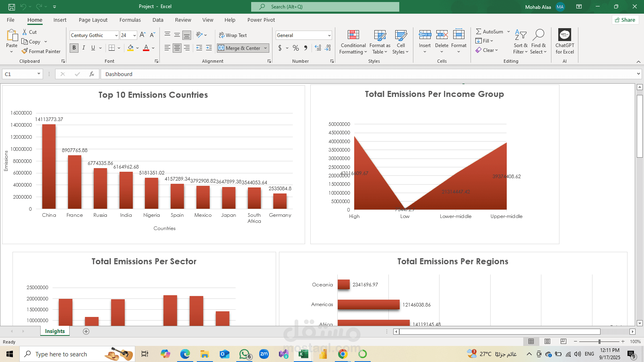Click the Increase Indent icon

click(209, 48)
